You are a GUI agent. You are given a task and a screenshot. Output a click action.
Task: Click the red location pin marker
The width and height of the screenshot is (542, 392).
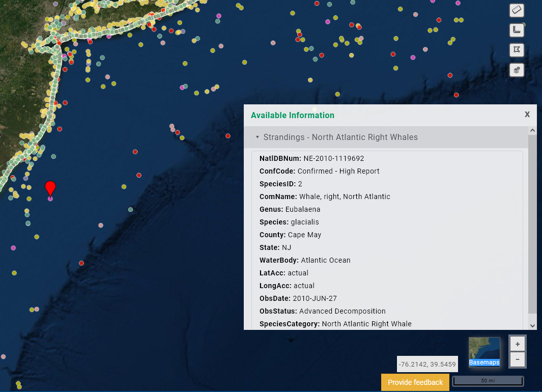(50, 187)
